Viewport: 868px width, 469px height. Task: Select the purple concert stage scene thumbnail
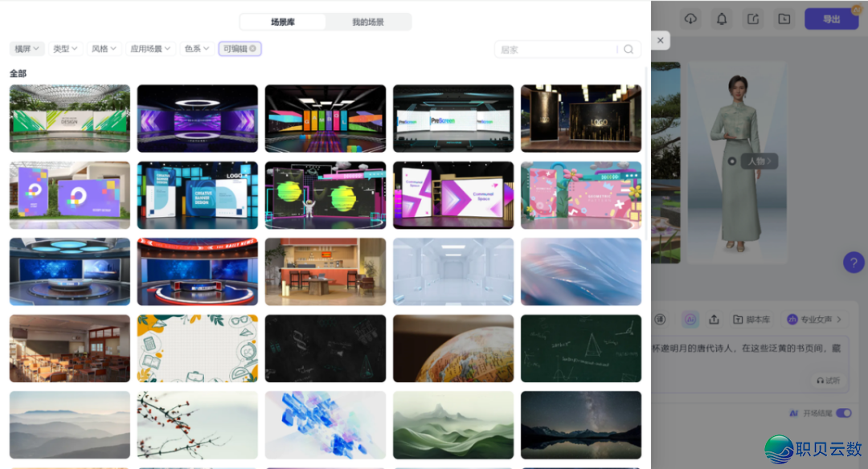point(197,118)
